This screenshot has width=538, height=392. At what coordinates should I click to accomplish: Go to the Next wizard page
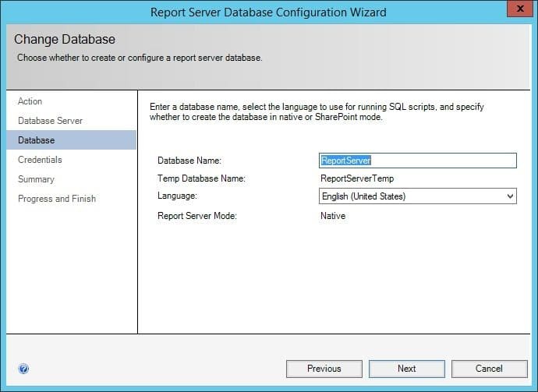pos(406,369)
